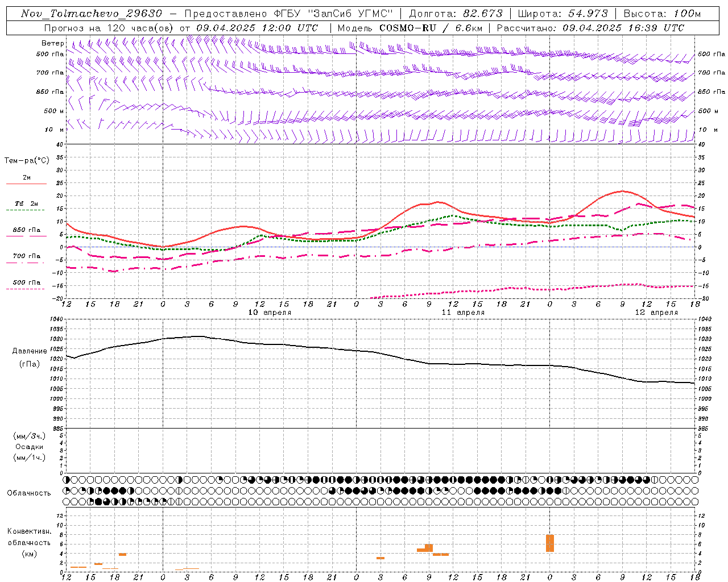
Task: Click the Широта: 54.973 value
Action: [563, 14]
